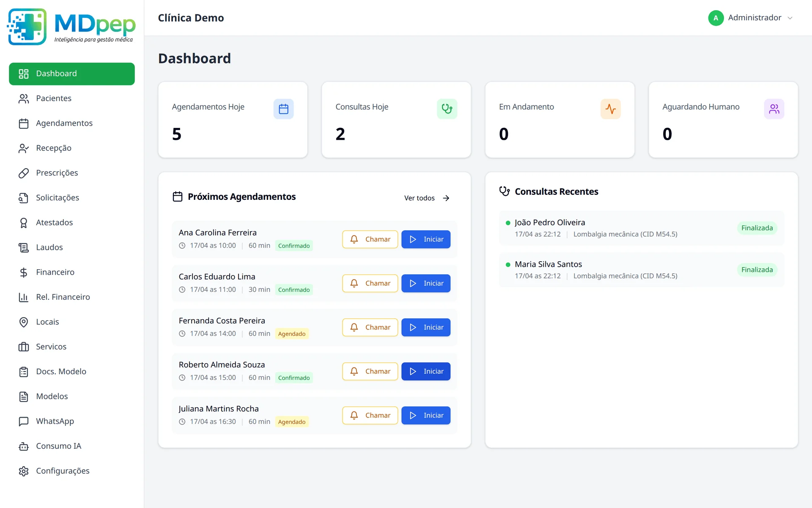This screenshot has height=508, width=812.
Task: Select the Laudos document icon
Action: tap(24, 247)
